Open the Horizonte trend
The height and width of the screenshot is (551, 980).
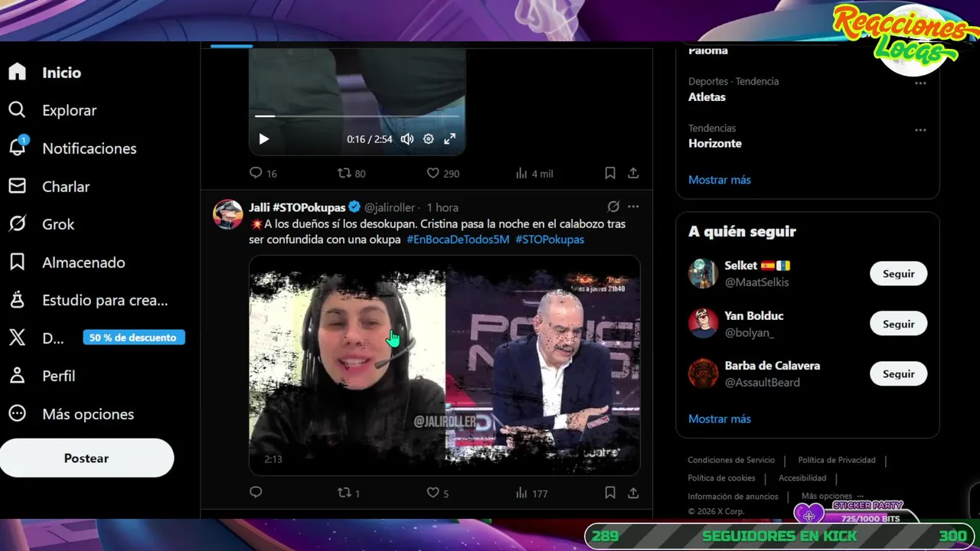coord(715,143)
